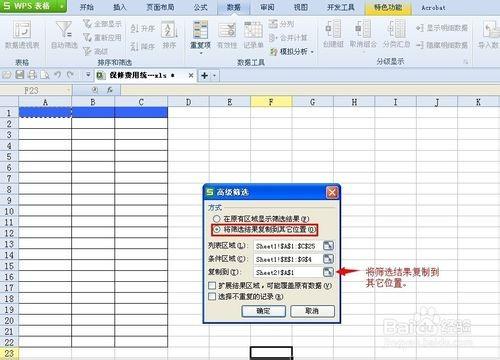
Task: Expand the 模拟分析 dropdown
Action: [312, 52]
